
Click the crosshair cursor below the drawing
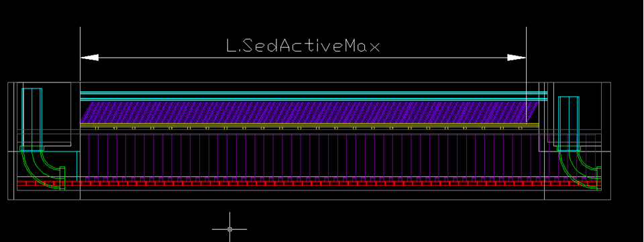229,229
